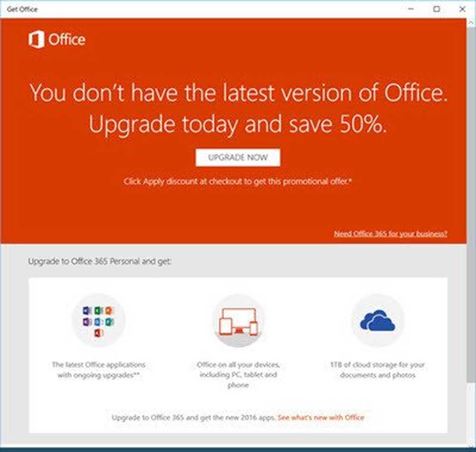Minimize the Get Office window

click(x=409, y=9)
